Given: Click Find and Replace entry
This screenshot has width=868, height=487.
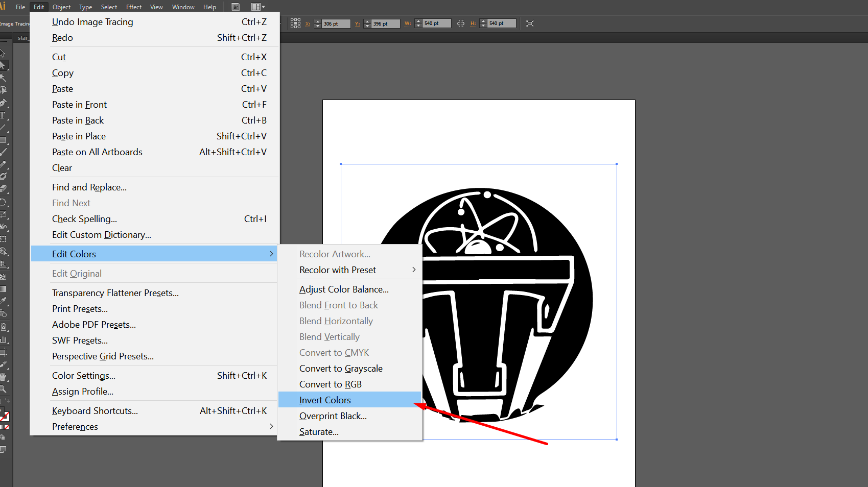Looking at the screenshot, I should click(x=154, y=187).
